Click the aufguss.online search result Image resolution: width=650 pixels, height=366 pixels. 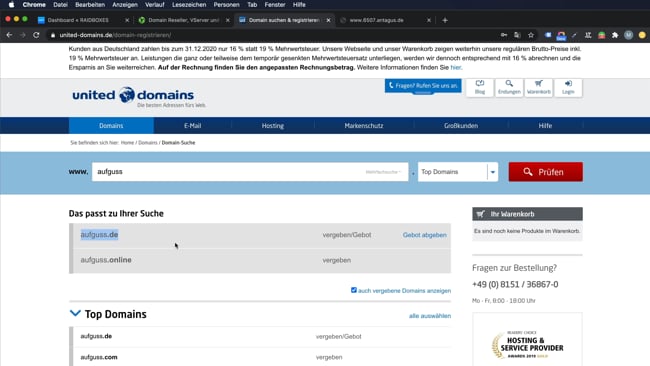click(x=106, y=260)
